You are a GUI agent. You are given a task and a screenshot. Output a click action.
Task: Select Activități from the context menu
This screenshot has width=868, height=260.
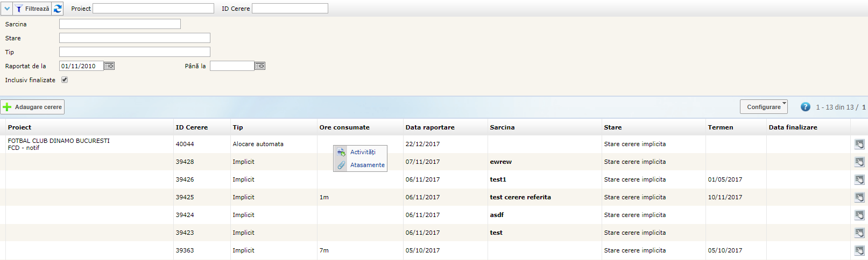coord(363,152)
